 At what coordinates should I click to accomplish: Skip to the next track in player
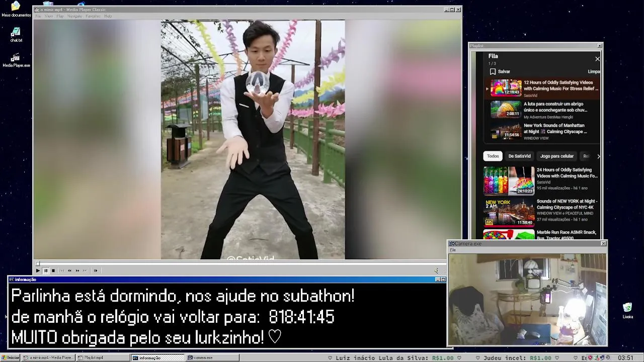85,270
